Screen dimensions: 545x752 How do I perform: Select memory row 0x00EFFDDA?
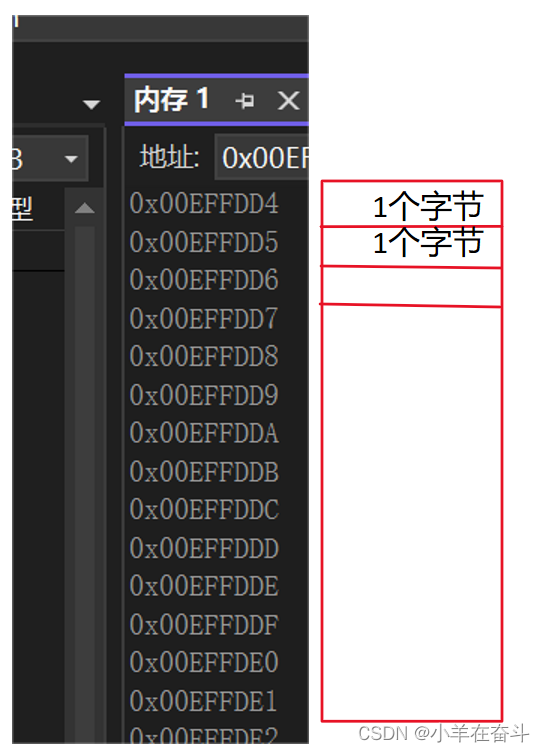[204, 433]
